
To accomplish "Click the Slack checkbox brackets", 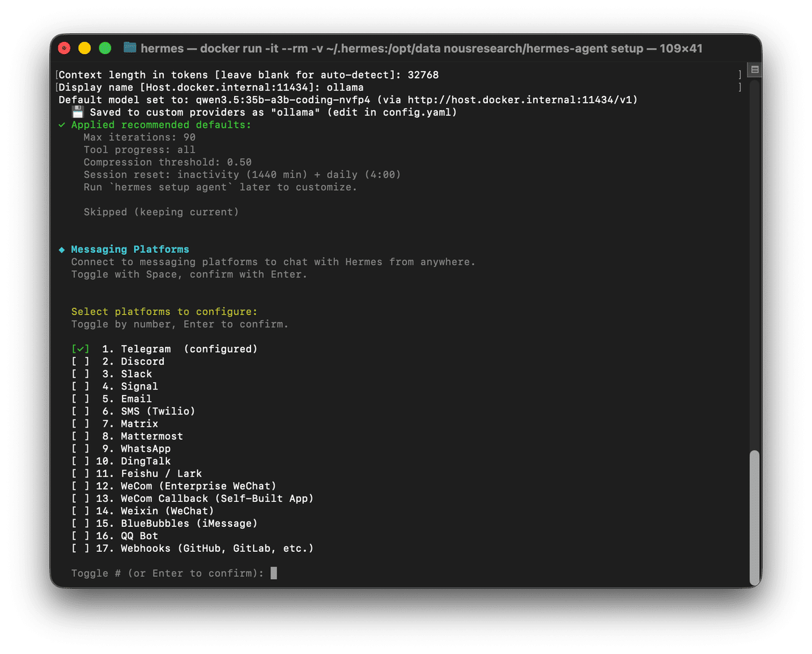I will [81, 374].
